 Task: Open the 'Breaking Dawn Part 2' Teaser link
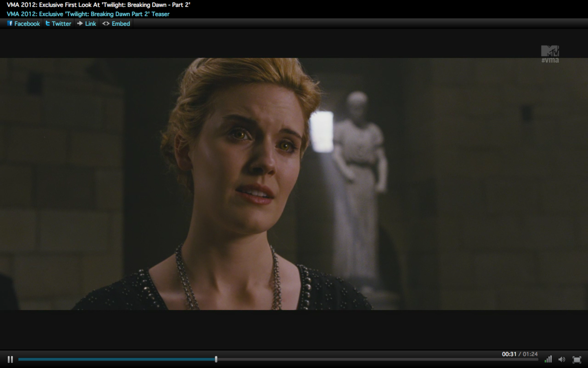[x=88, y=14]
